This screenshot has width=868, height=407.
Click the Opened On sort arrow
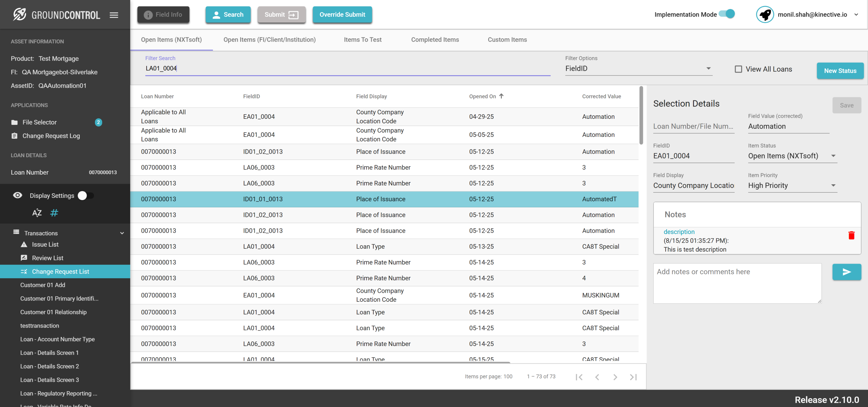coord(501,96)
